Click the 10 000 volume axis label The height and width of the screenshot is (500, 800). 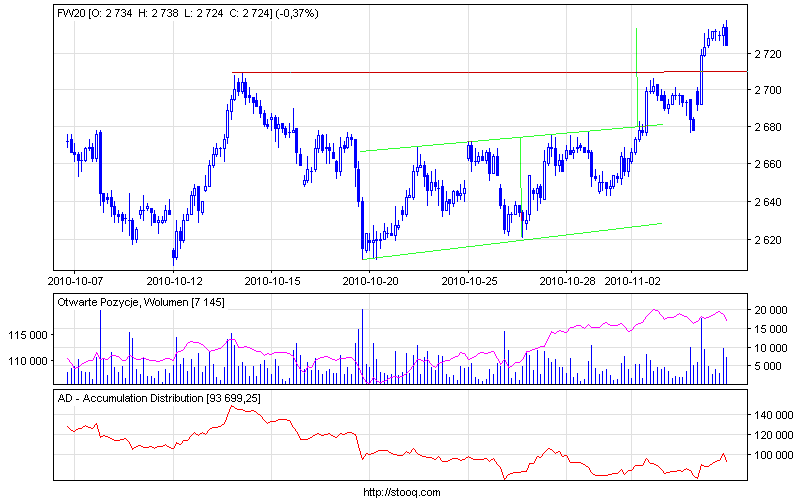click(771, 348)
